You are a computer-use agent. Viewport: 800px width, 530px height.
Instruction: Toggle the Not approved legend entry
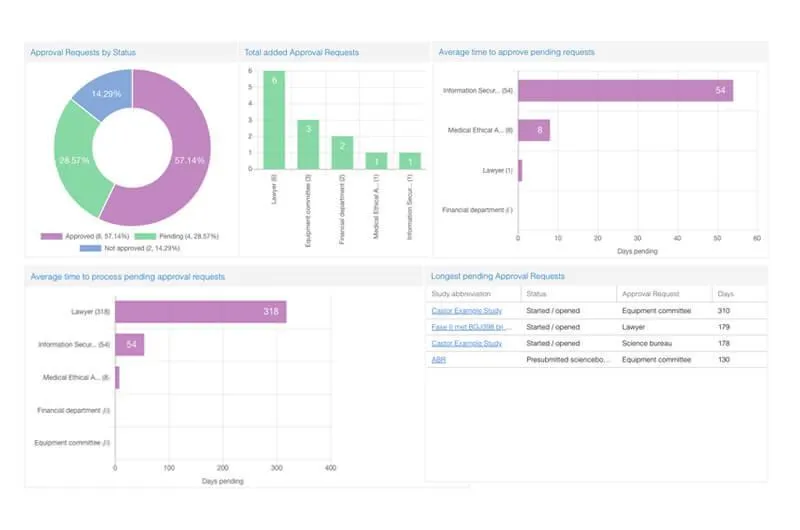(x=130, y=248)
